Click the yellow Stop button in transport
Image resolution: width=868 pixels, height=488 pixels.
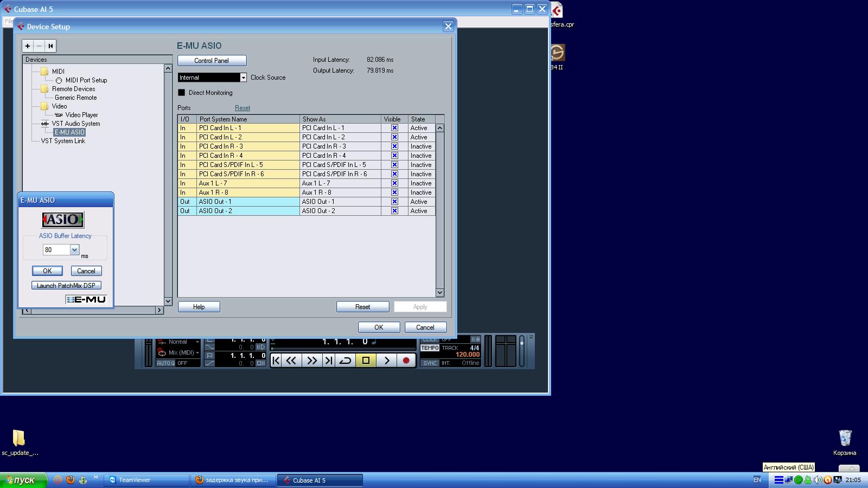[x=366, y=361]
